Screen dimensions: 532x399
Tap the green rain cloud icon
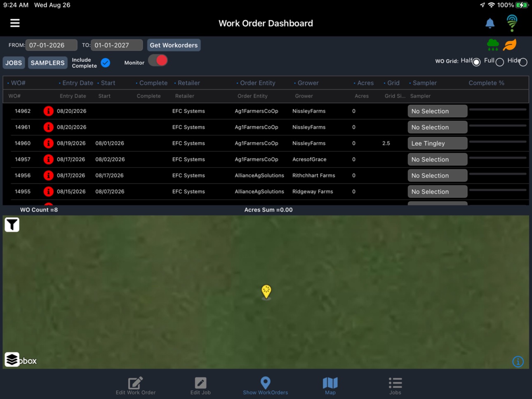point(493,45)
